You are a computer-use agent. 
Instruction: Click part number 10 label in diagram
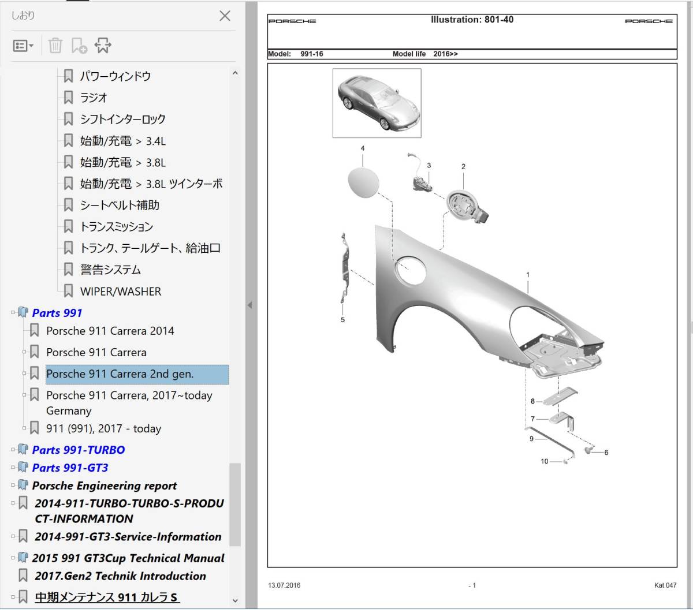[x=545, y=461]
